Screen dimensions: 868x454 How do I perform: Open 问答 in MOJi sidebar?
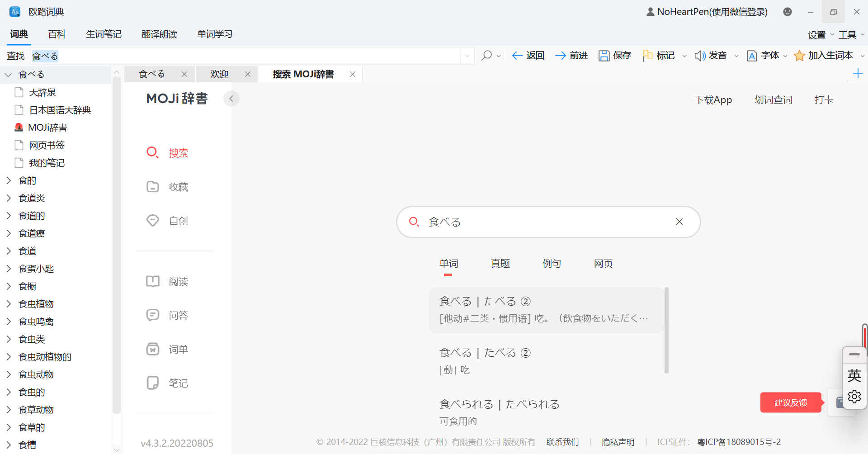click(x=167, y=315)
